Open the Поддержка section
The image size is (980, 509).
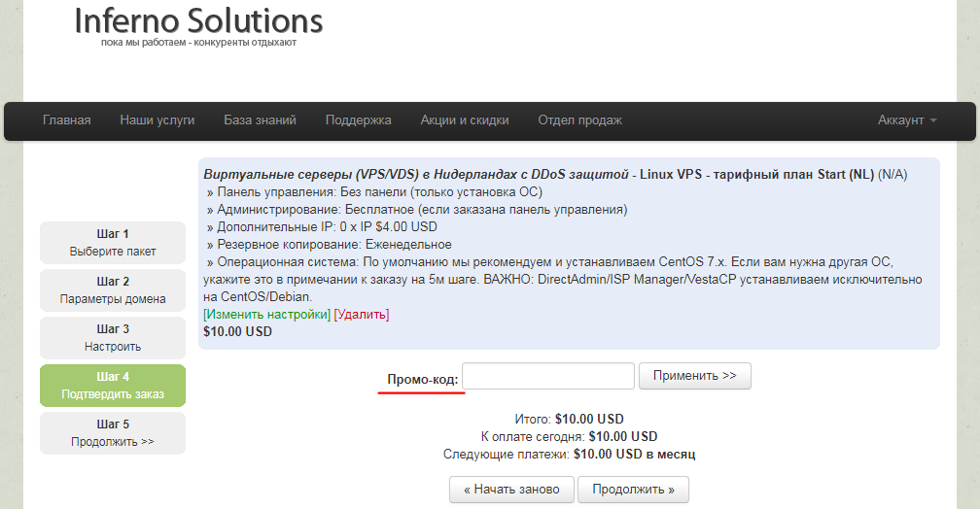(x=358, y=120)
